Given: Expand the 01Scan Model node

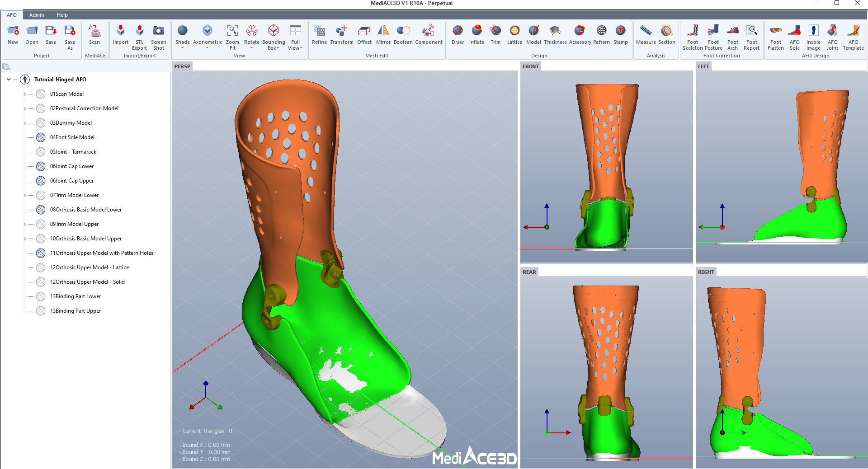Looking at the screenshot, I should pos(24,94).
